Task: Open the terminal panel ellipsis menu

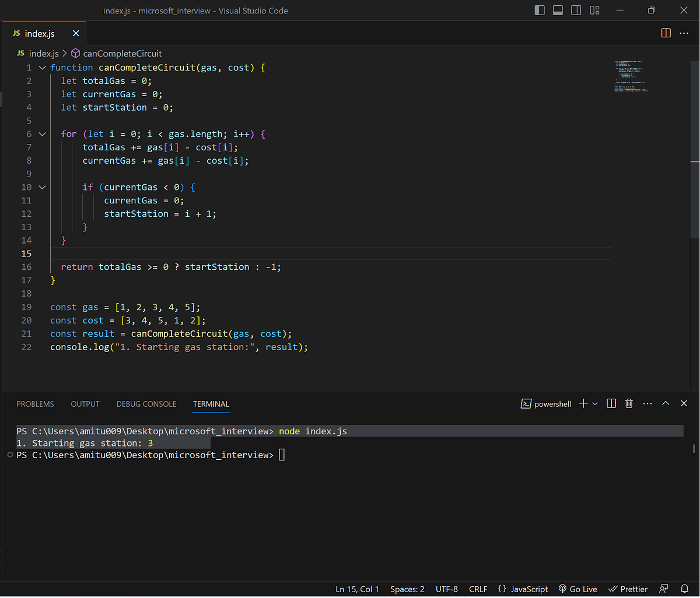Action: (x=647, y=403)
